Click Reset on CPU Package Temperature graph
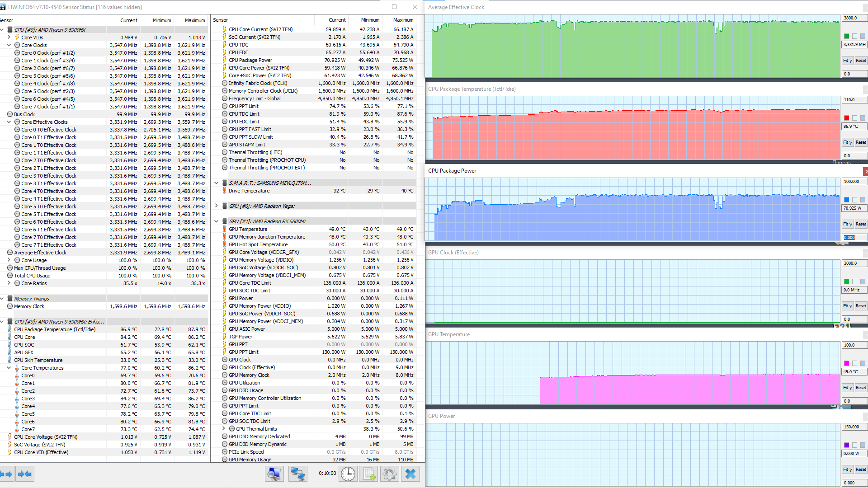The image size is (868, 488). 861,142
